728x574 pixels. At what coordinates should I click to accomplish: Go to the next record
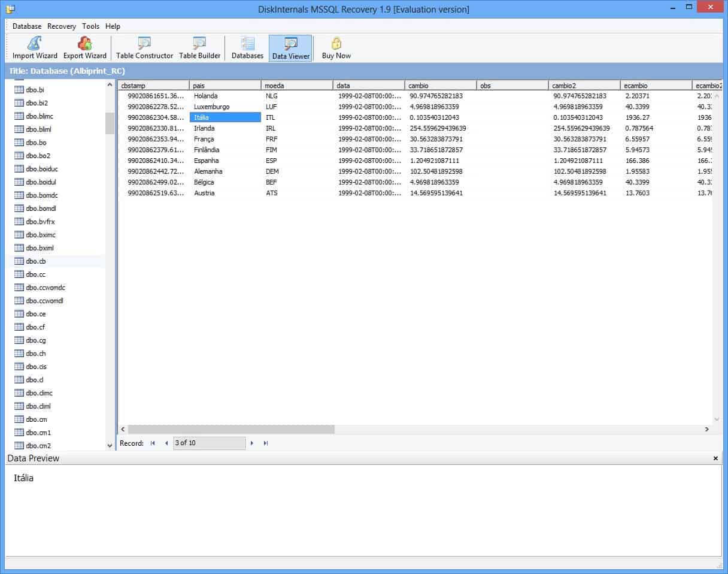click(x=252, y=443)
